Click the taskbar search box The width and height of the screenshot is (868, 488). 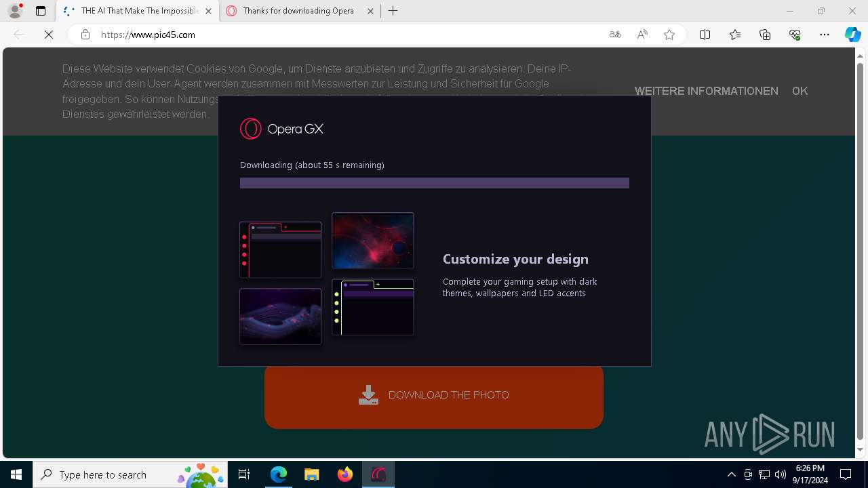tap(131, 474)
